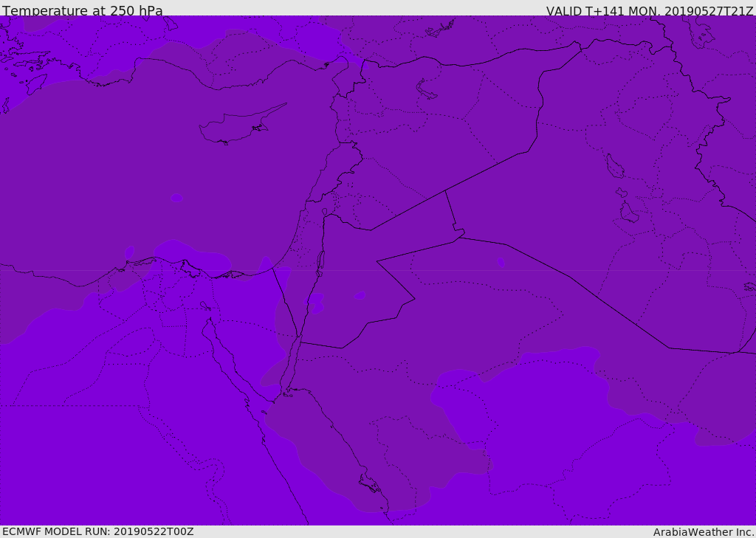Click the 'ECMWF MODEL RUN: 20190522T00Z' label
756x538 pixels.
98,531
